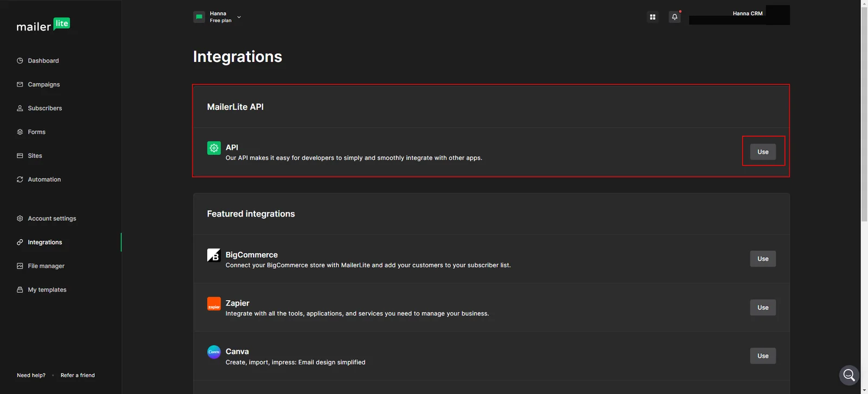Open File manager in the sidebar
Image resolution: width=868 pixels, height=394 pixels.
pos(46,266)
